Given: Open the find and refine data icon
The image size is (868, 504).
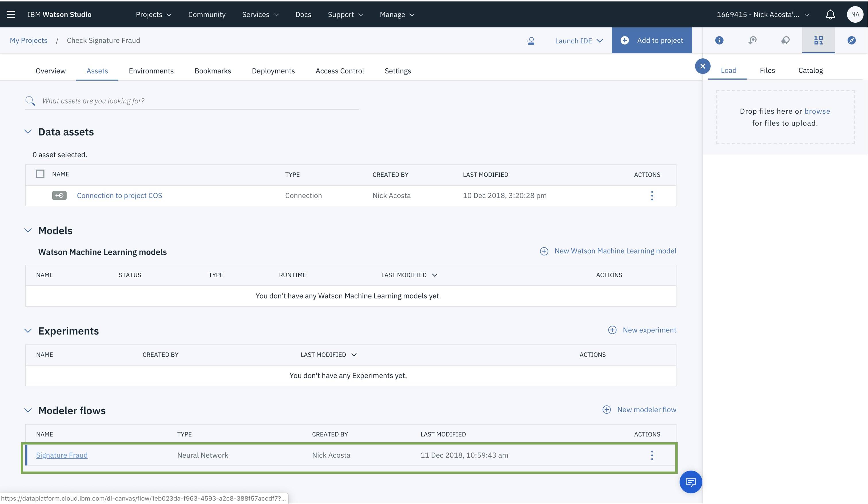Looking at the screenshot, I should tap(752, 40).
